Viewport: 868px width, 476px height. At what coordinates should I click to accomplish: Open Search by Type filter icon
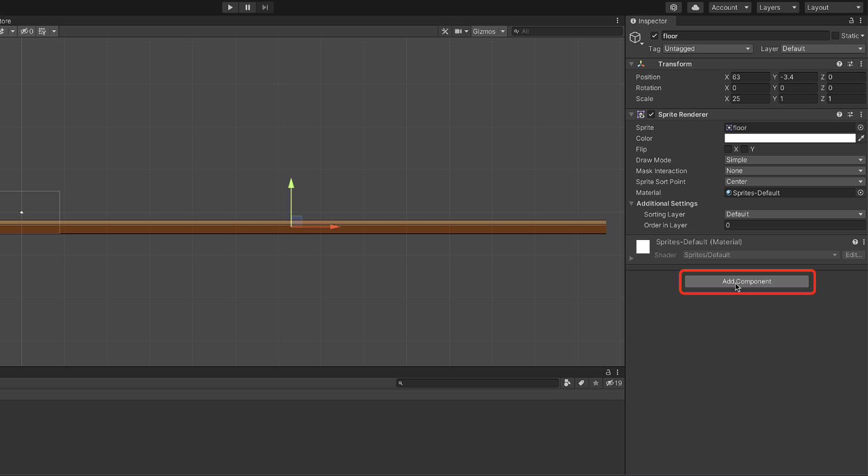[x=567, y=383]
